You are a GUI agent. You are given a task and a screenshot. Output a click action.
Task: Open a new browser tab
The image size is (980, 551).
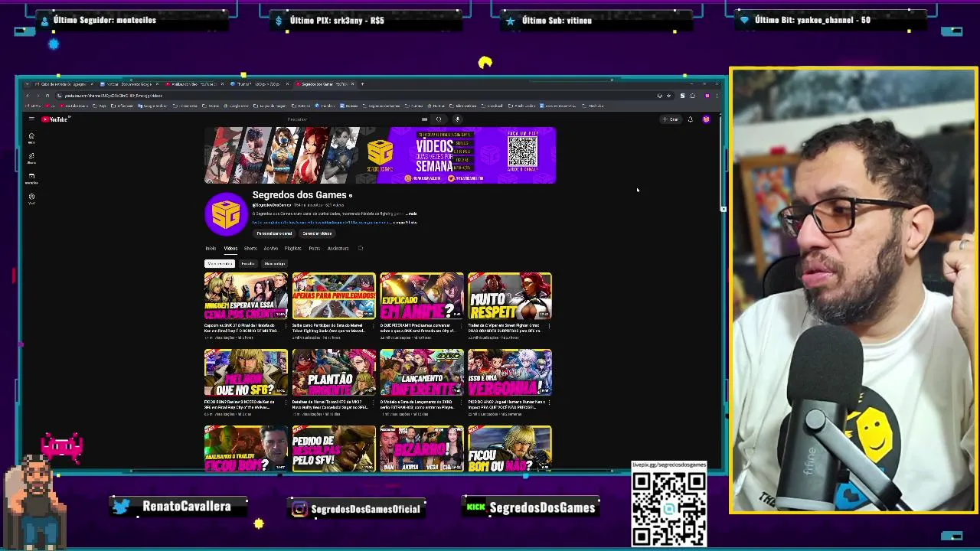click(363, 84)
